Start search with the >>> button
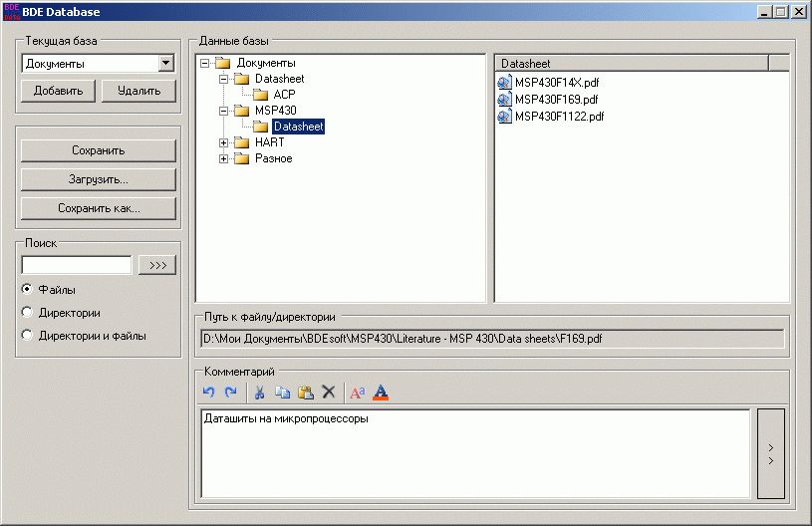Screen dimensions: 812x526 tap(157, 265)
